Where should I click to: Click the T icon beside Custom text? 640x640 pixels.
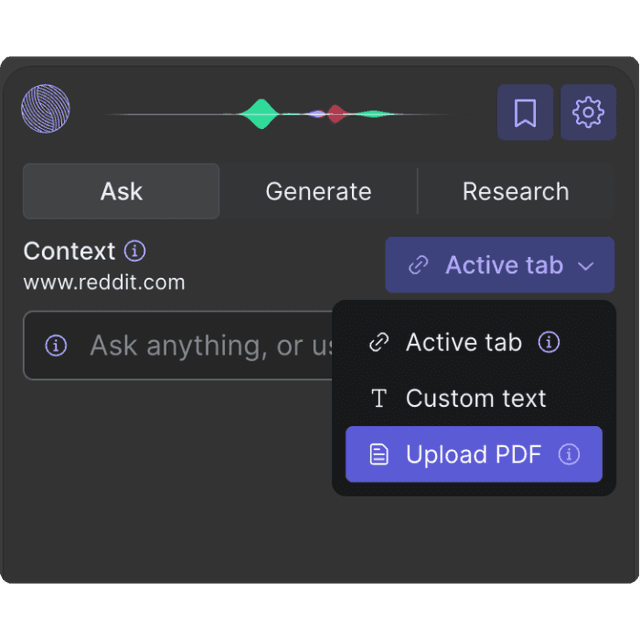click(x=379, y=399)
